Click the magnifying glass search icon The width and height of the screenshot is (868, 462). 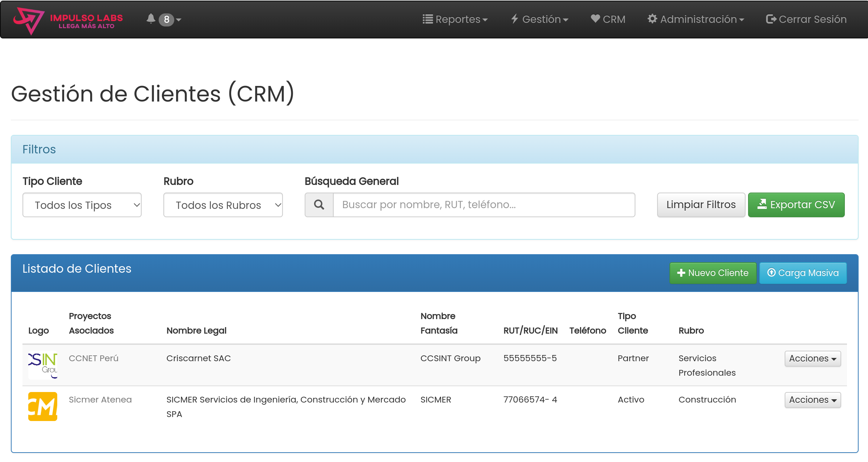coord(319,205)
